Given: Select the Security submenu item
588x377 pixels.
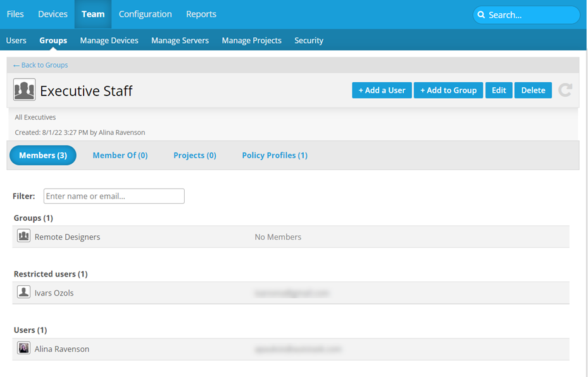Looking at the screenshot, I should click(308, 40).
